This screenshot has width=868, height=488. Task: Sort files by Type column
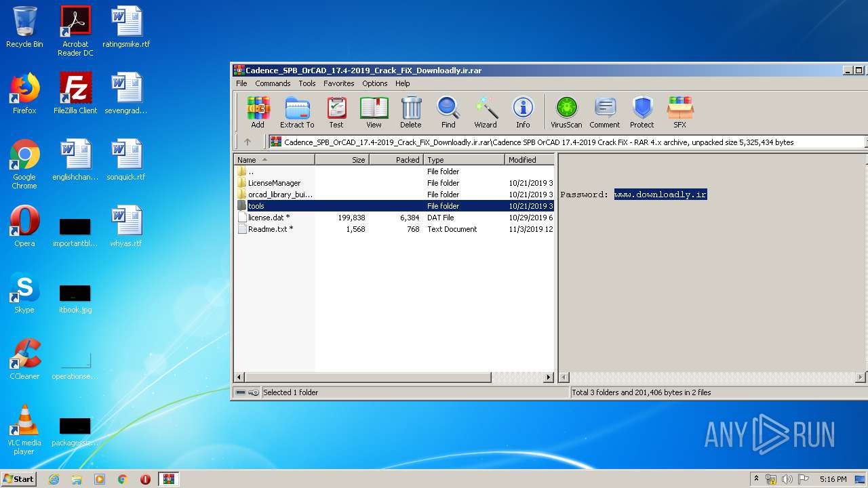465,160
